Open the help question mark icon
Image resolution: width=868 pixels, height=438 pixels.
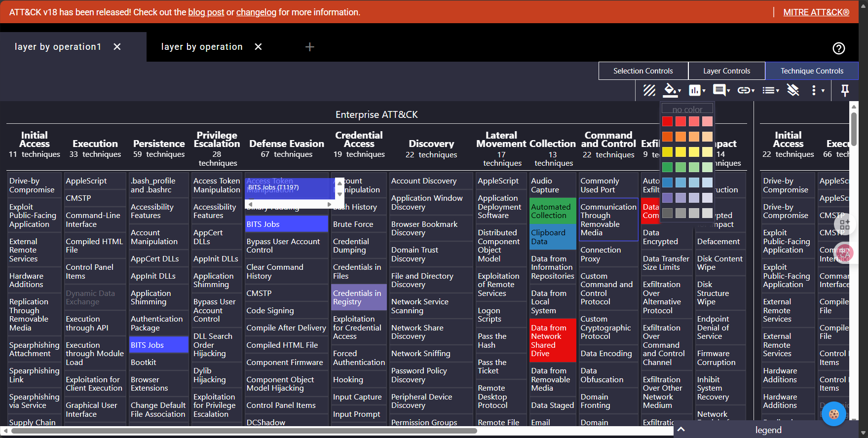coord(838,48)
